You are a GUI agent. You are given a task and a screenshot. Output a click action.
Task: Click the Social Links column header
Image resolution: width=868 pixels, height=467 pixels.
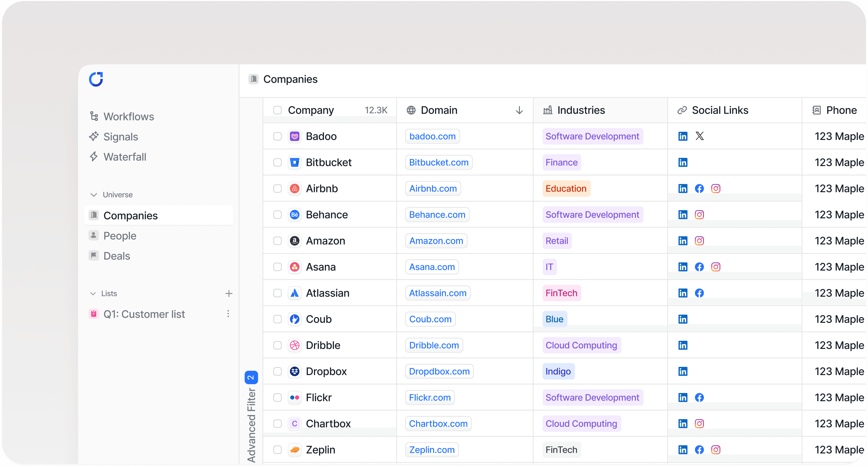click(x=735, y=110)
